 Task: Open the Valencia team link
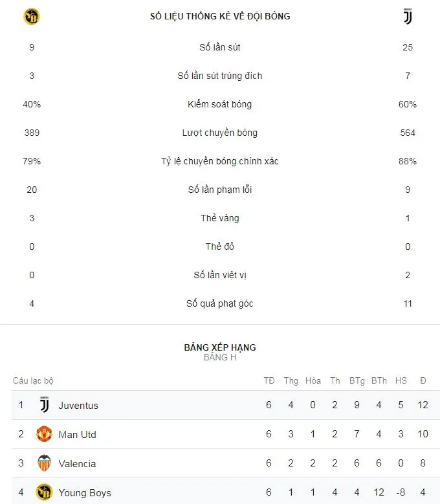(77, 463)
